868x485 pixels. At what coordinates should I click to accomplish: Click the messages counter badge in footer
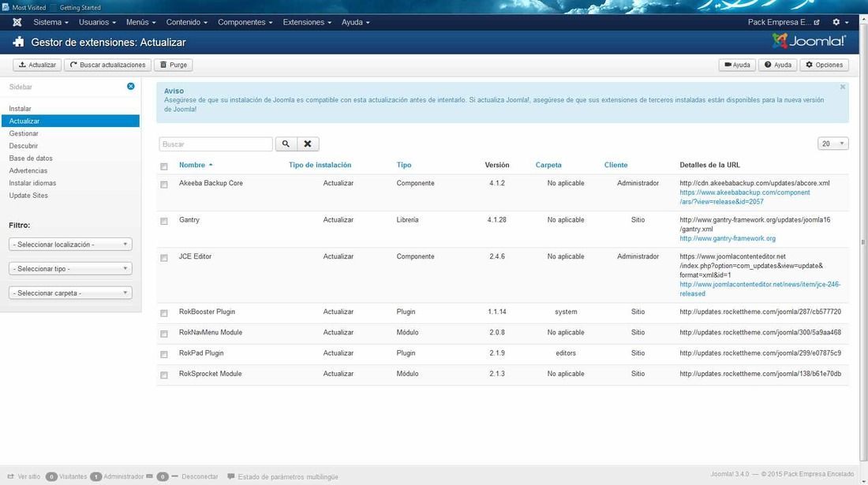[x=163, y=476]
